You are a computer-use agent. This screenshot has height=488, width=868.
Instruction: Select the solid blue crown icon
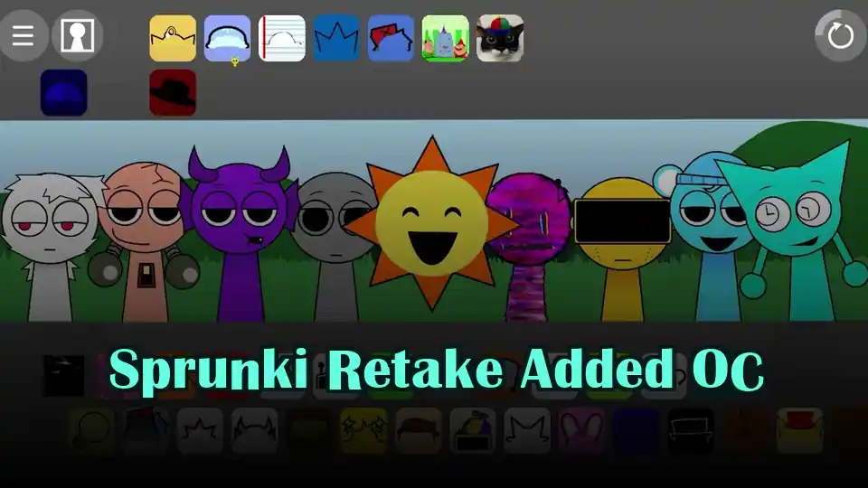336,39
